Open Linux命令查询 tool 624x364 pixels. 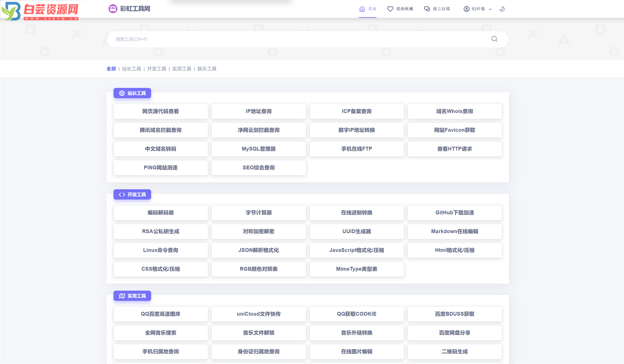161,250
